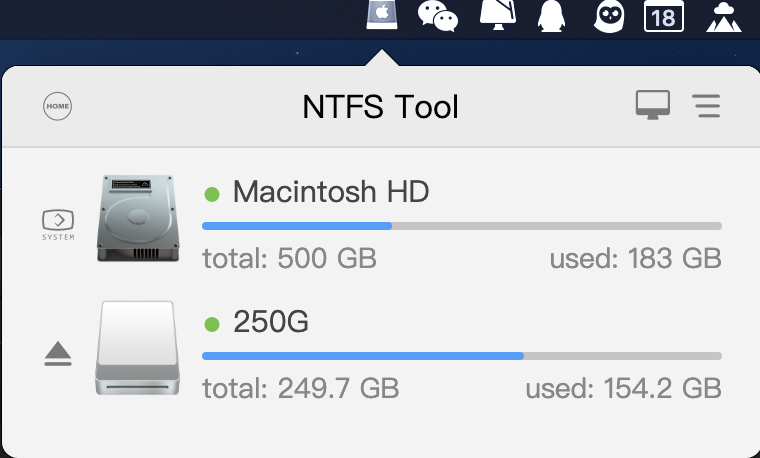This screenshot has height=458, width=760.
Task: Open the hamburger menu icon
Action: click(707, 106)
